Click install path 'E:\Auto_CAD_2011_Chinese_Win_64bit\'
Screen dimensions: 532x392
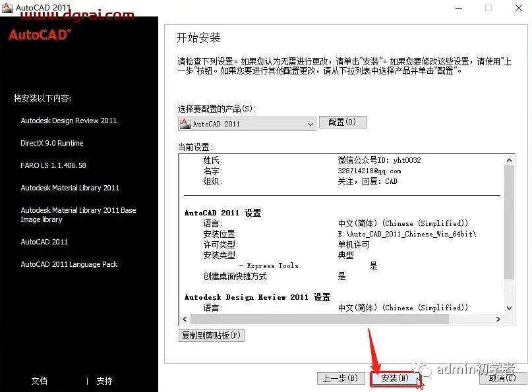[407, 234]
